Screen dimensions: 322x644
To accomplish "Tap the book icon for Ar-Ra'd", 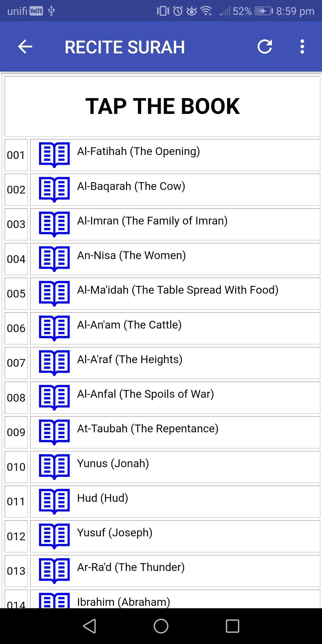I will (x=54, y=570).
